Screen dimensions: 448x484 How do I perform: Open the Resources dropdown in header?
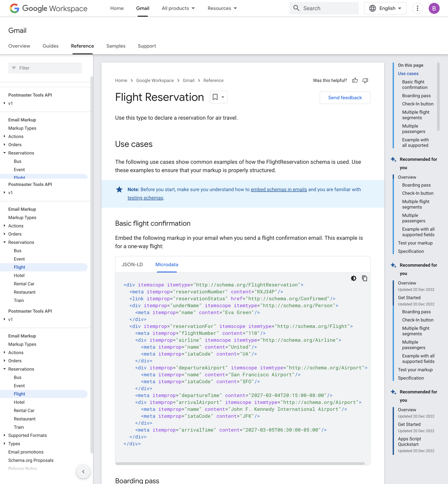pos(222,8)
